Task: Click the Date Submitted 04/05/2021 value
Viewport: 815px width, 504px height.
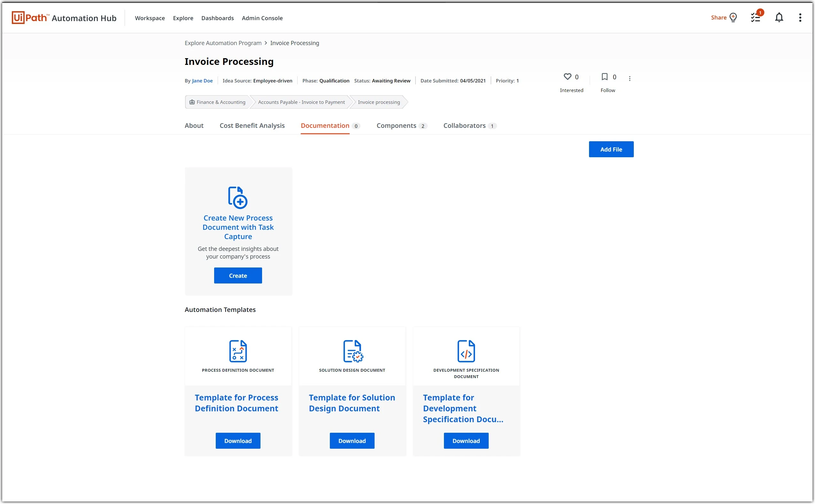Action: 473,81
